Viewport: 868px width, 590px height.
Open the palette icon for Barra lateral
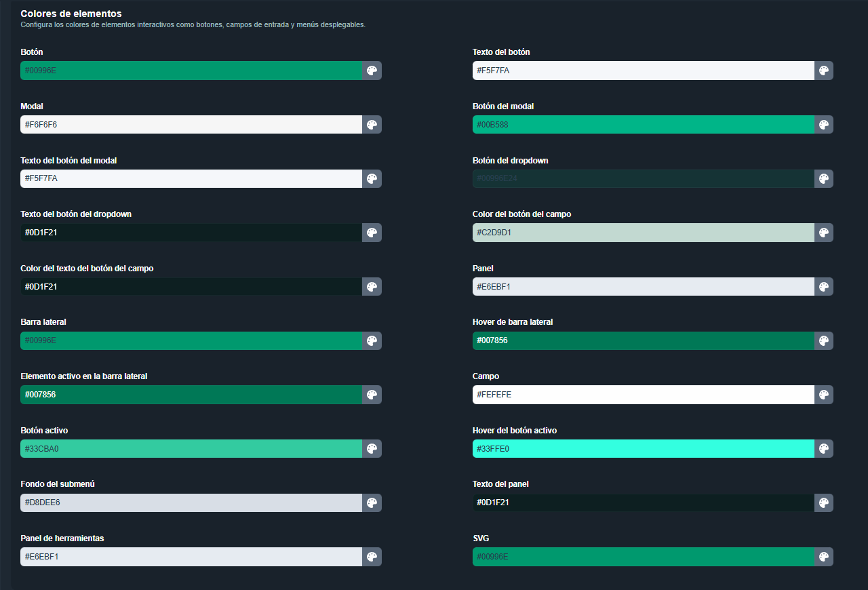[372, 340]
